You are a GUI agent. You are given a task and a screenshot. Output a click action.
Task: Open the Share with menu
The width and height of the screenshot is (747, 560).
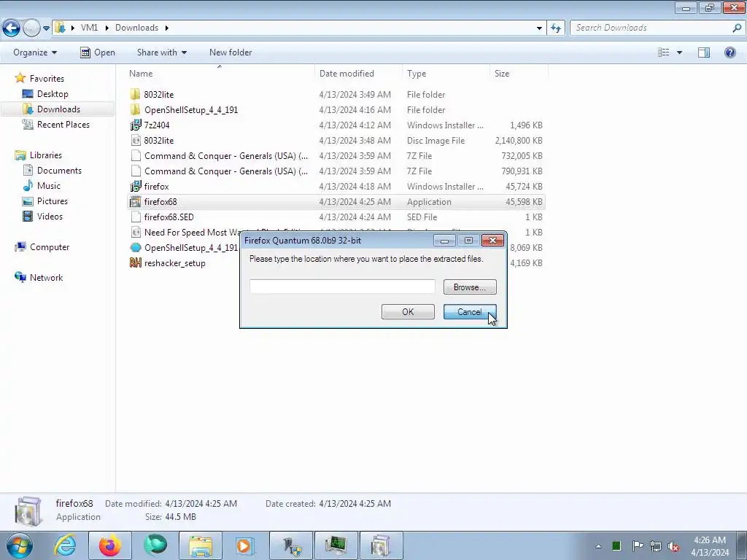tap(161, 52)
